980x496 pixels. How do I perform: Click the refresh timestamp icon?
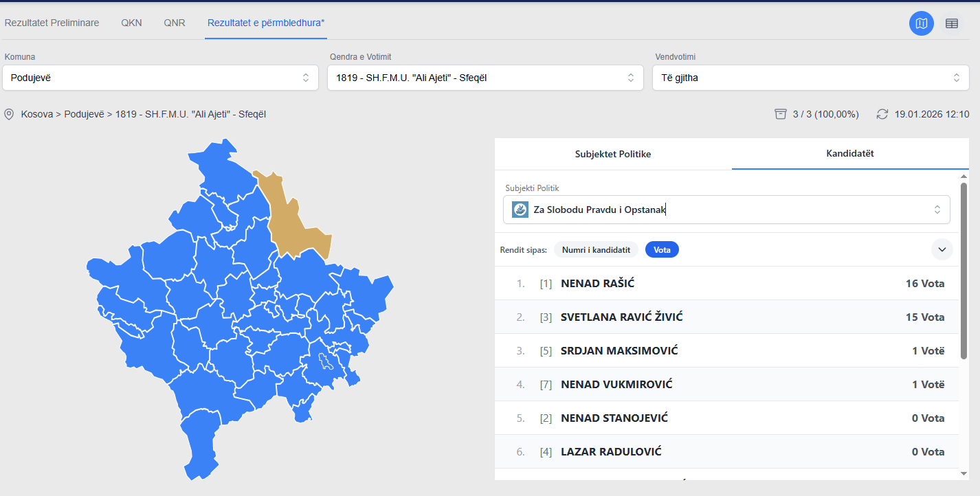tap(882, 114)
